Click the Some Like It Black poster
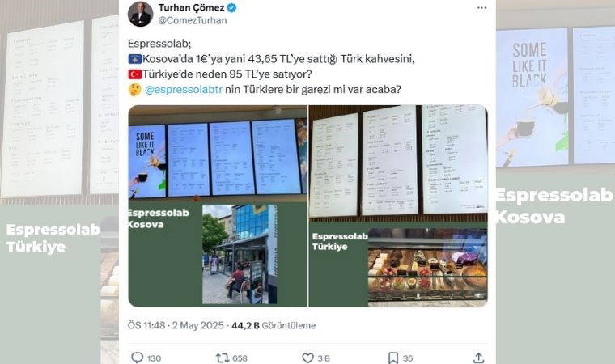 (147, 161)
